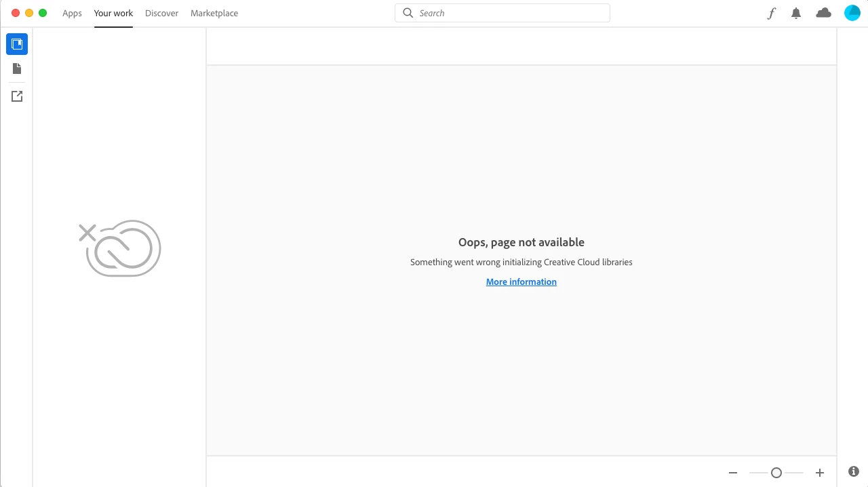
Task: Click the minus zoom out button
Action: click(x=733, y=473)
